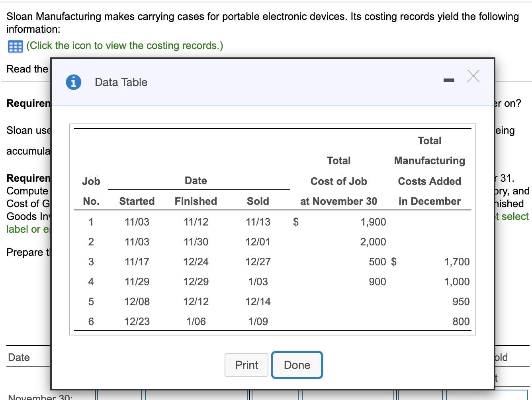This screenshot has height=400, width=532.
Task: Click the 1/06 finished date of Job 6
Action: pos(196,322)
